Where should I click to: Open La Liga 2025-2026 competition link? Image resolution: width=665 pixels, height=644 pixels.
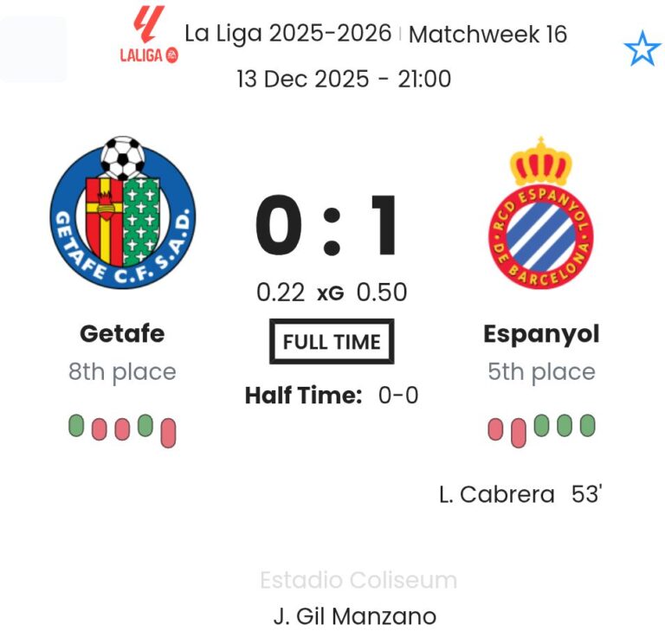coord(287,34)
